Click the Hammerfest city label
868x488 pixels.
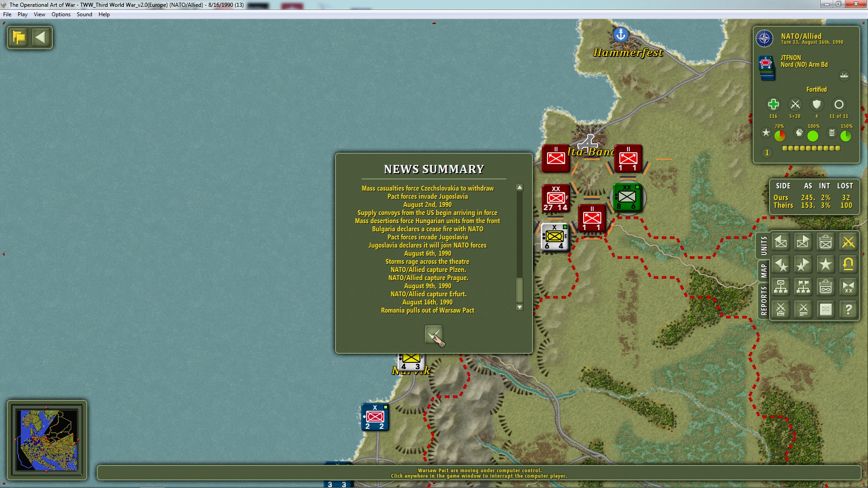(628, 52)
